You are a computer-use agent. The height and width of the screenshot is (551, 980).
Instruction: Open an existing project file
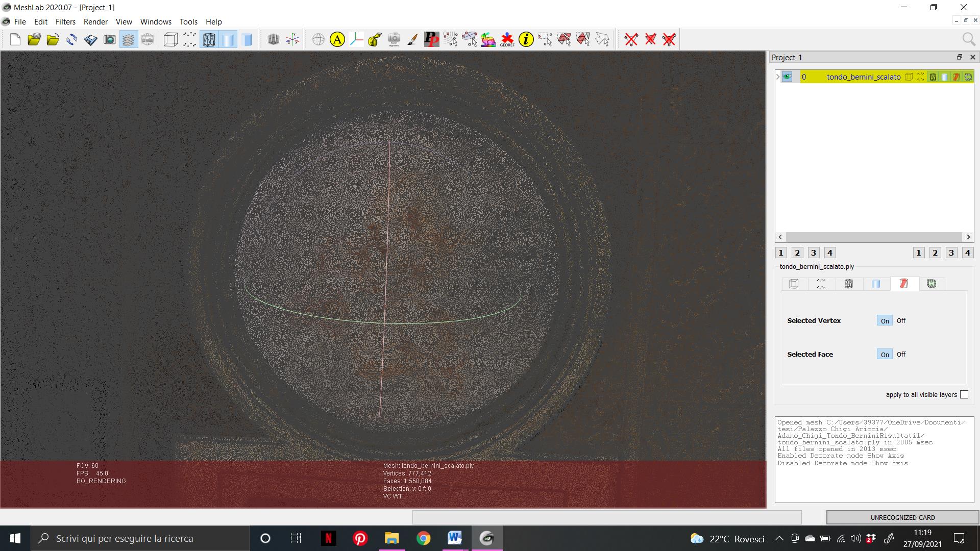click(34, 39)
